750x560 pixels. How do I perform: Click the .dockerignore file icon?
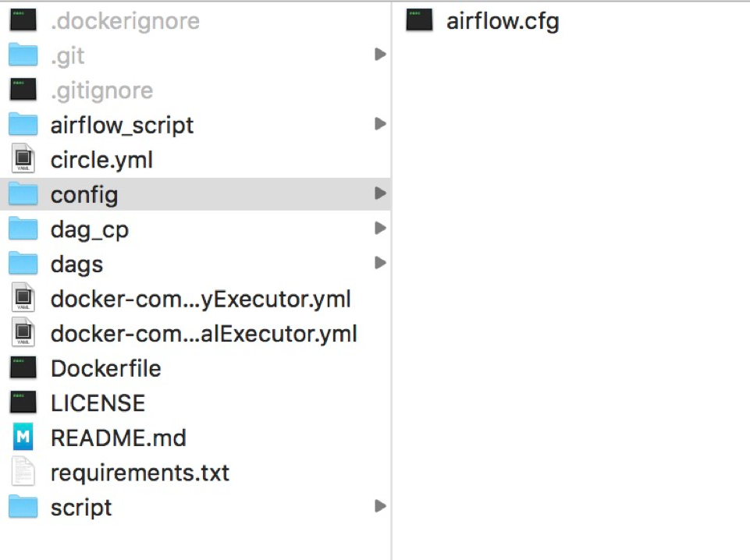click(x=22, y=19)
